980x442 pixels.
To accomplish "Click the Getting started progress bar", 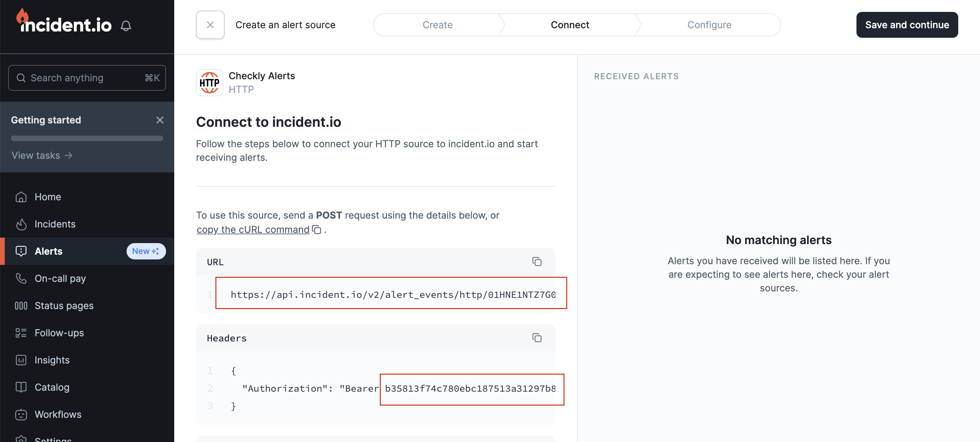I will coord(87,139).
